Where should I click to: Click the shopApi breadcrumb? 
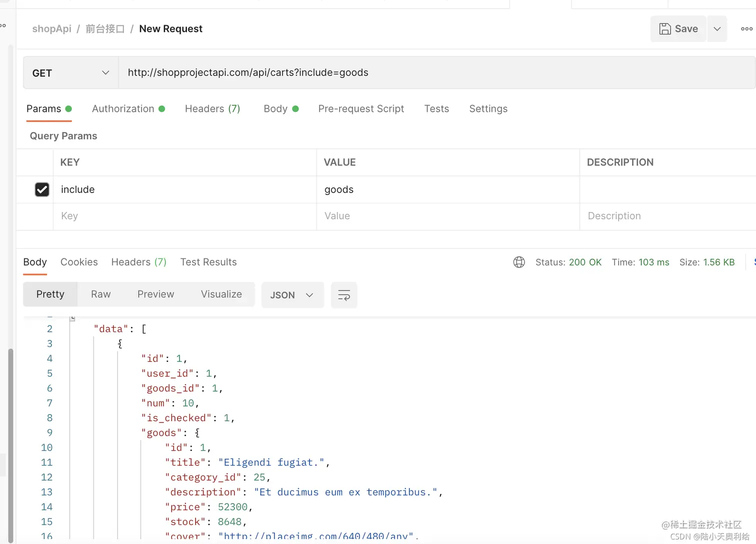point(51,29)
